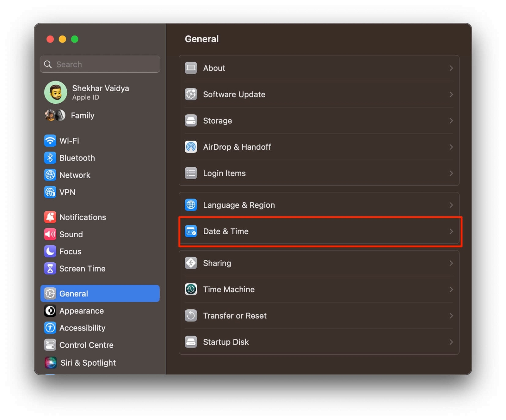The height and width of the screenshot is (420, 506).
Task: Click the Screen Time hourglass icon
Action: tap(50, 268)
